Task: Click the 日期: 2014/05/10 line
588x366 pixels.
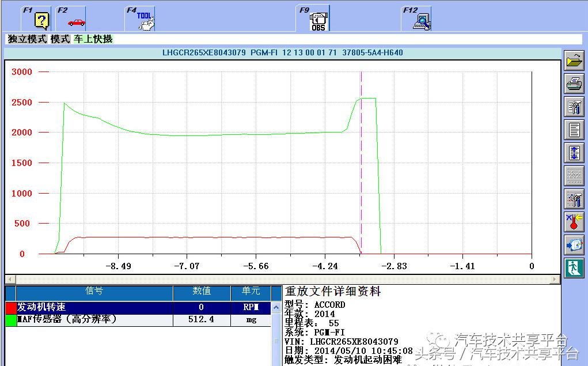Action: [349, 350]
